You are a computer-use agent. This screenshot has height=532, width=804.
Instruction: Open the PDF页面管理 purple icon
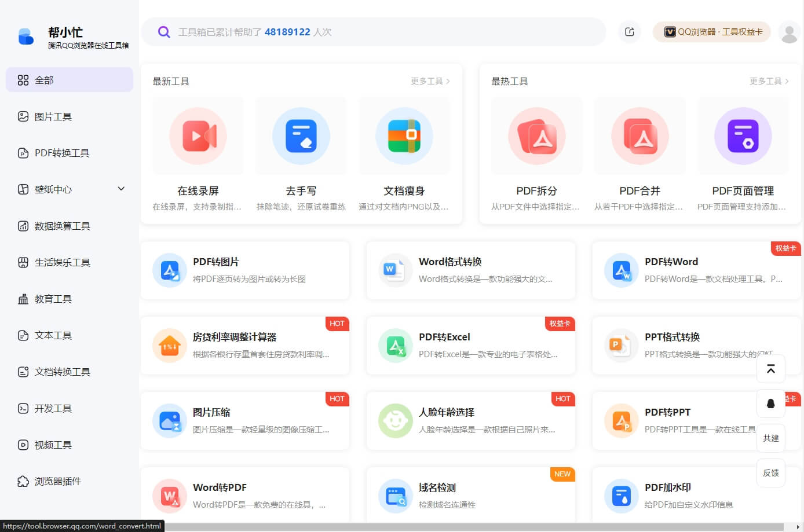[x=743, y=136]
